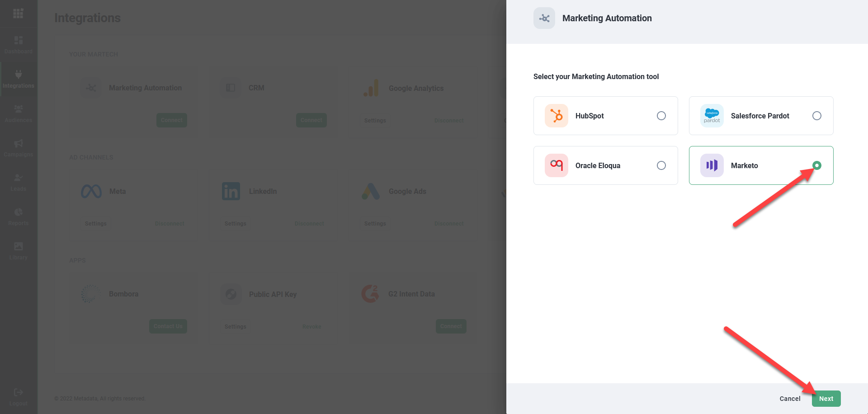Click the Library image icon
The width and height of the screenshot is (868, 414).
click(x=19, y=246)
